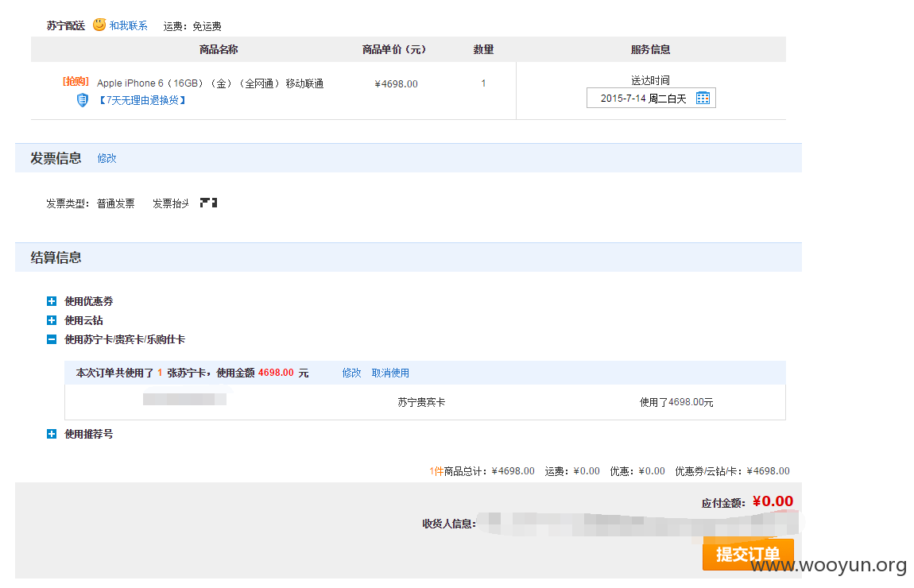The height and width of the screenshot is (588, 914).
Task: Click the 优惠券/云钻/卡: ¥4698.00 summary text
Action: (x=732, y=471)
